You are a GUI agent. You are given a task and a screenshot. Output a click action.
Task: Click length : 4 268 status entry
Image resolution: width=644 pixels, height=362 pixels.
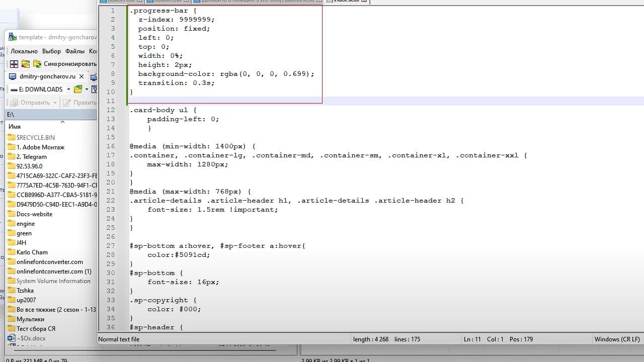coord(371,339)
